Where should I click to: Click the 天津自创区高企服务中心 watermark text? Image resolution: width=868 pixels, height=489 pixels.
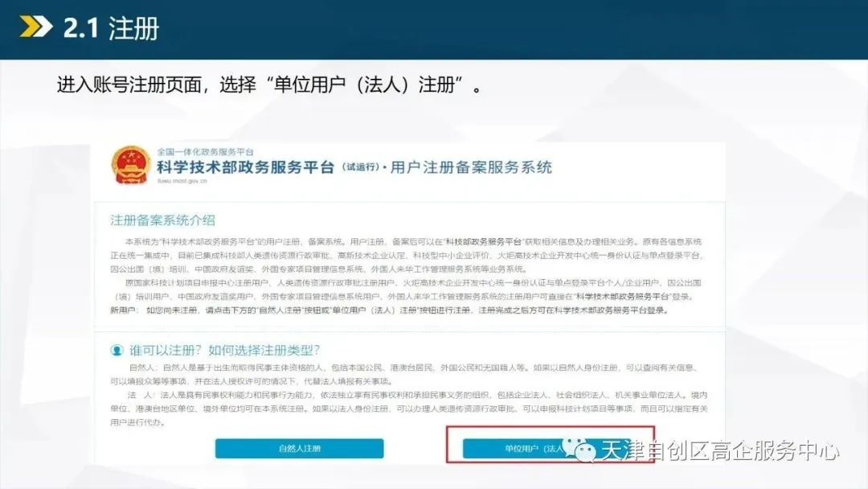click(x=720, y=450)
